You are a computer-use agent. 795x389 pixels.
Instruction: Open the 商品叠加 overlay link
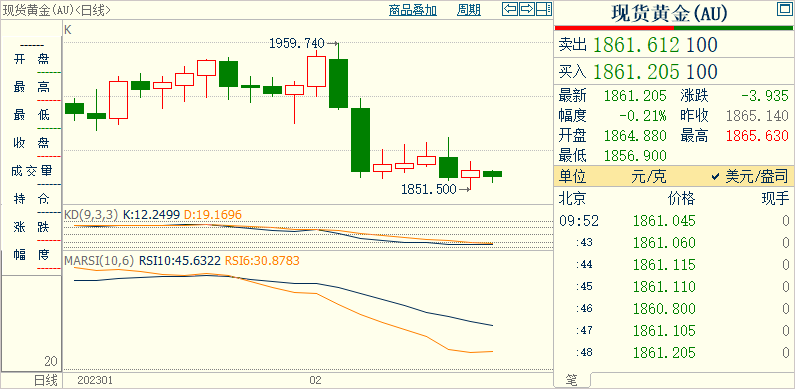[413, 10]
